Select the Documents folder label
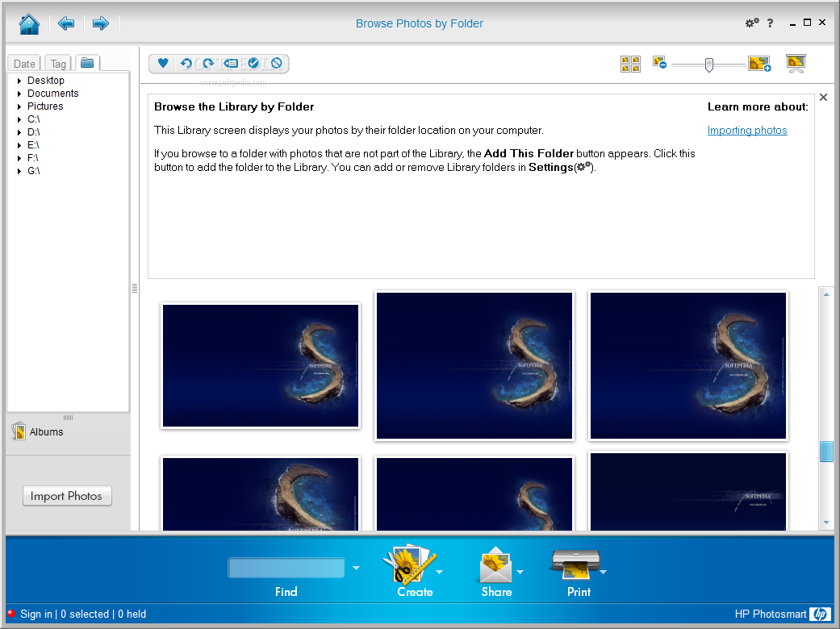Screen dimensions: 840x629 pyautogui.click(x=52, y=94)
